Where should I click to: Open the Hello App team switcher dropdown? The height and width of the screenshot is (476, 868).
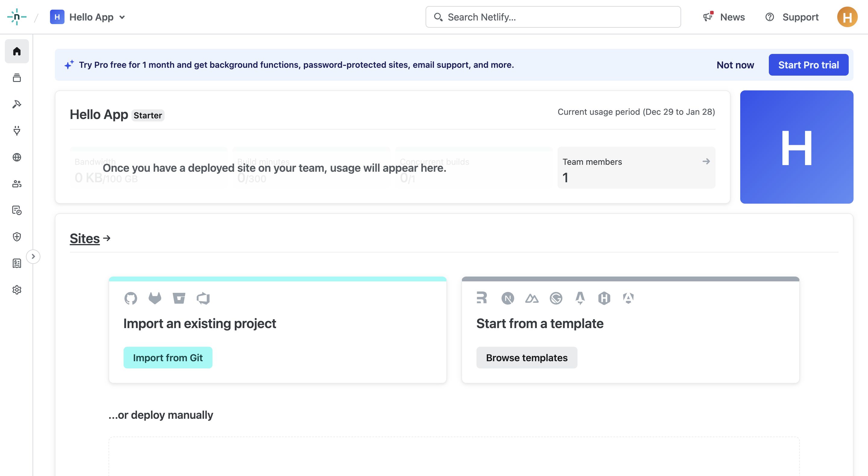tap(88, 17)
